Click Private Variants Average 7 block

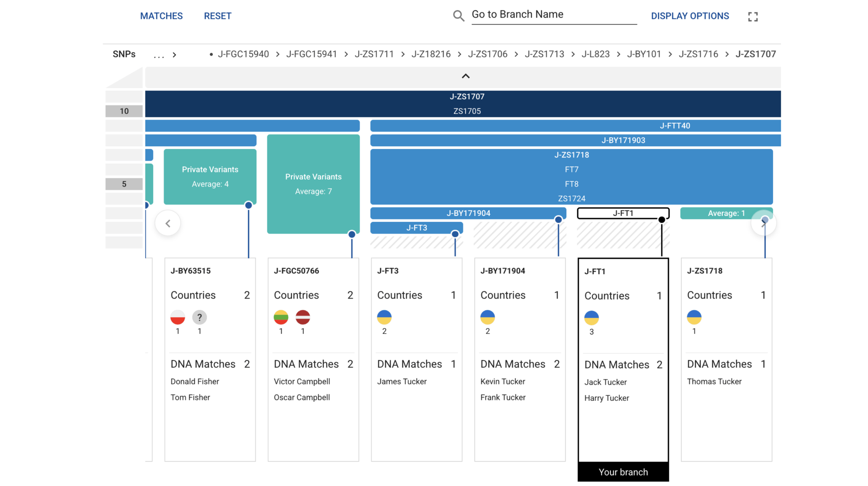[313, 184]
